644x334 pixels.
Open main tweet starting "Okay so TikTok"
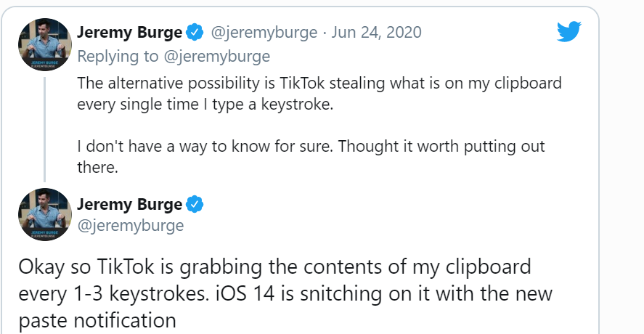coord(285,293)
